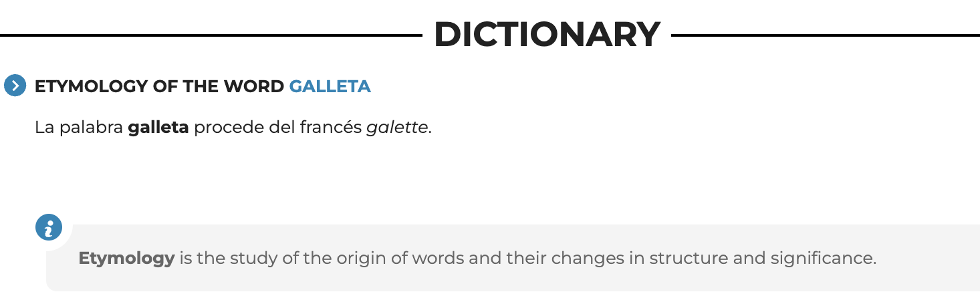Image resolution: width=980 pixels, height=306 pixels.
Task: Click the words "La palabra"
Action: point(79,128)
